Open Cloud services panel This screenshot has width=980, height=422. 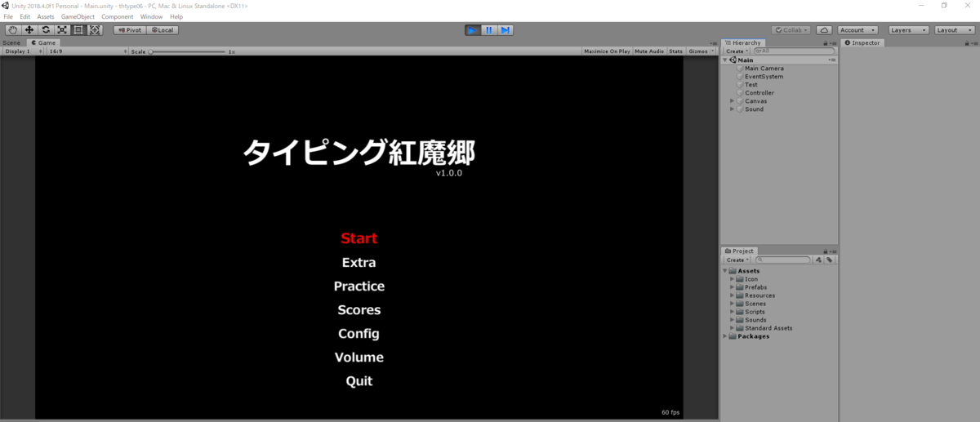point(824,30)
